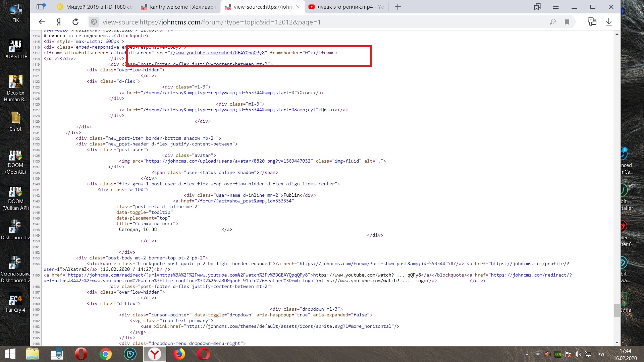Click the youtube.com/embed source link
The height and width of the screenshot is (362, 644).
point(218,53)
